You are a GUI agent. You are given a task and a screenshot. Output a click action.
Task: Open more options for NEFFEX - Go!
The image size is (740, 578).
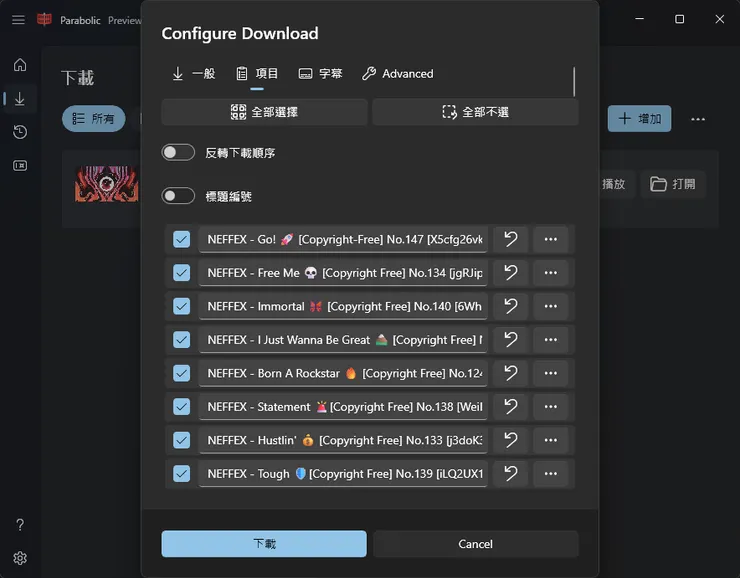pos(551,239)
